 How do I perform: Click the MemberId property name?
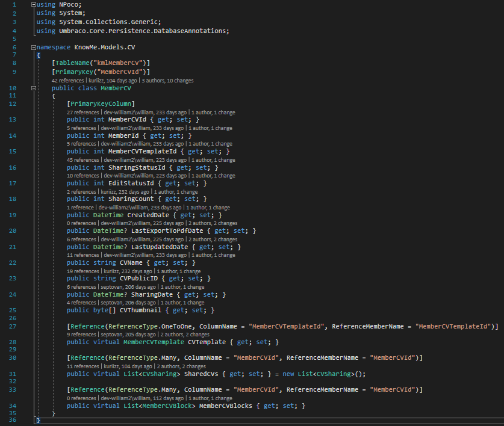(123, 135)
